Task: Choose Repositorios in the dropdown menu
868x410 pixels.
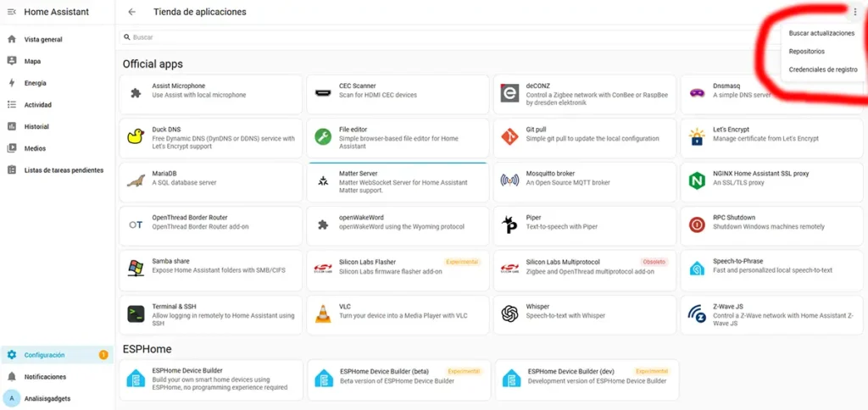Action: (806, 52)
